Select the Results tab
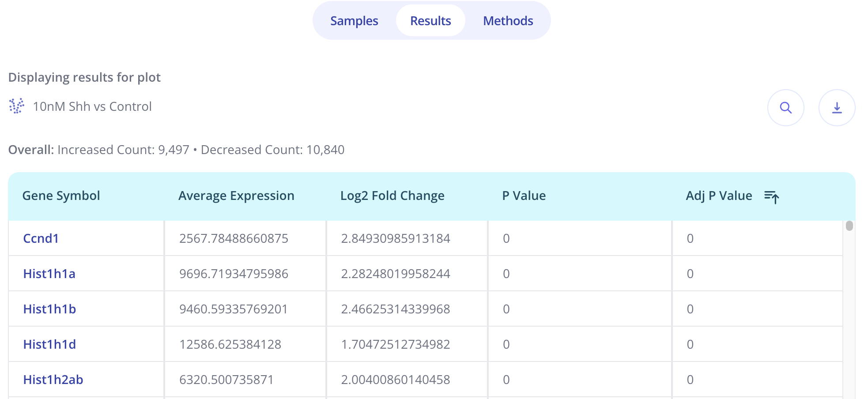This screenshot has height=399, width=868. [430, 21]
